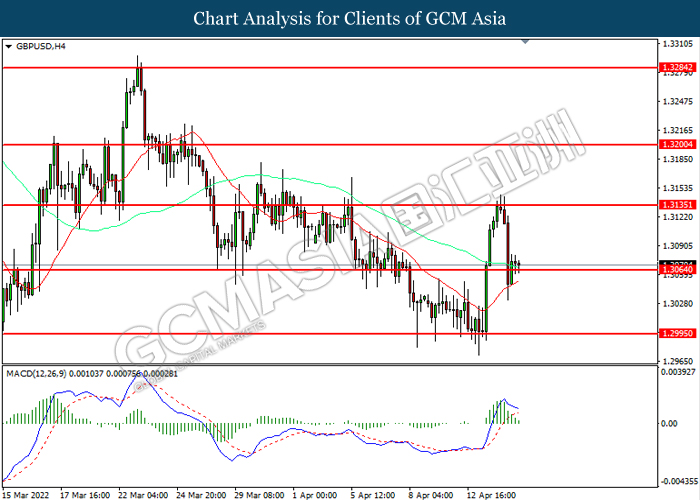Select the 1.32004 price level label
Viewport: 700px width, 500px height.
[x=678, y=144]
